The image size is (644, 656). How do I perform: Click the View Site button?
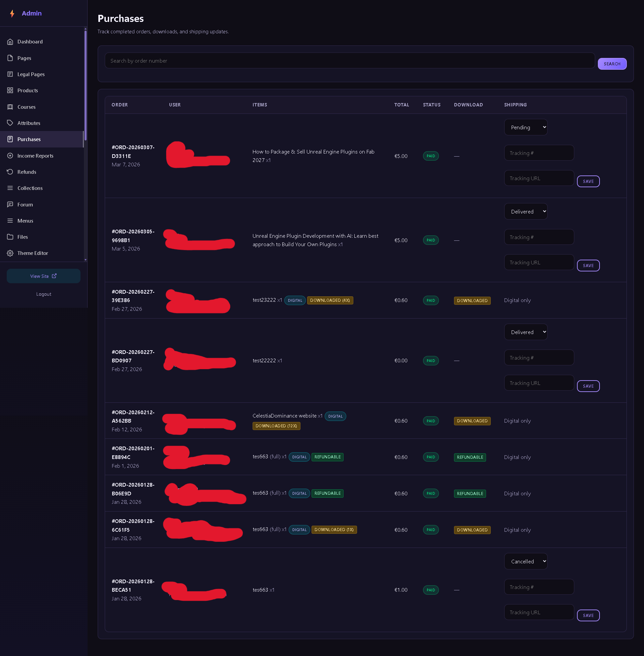click(44, 276)
